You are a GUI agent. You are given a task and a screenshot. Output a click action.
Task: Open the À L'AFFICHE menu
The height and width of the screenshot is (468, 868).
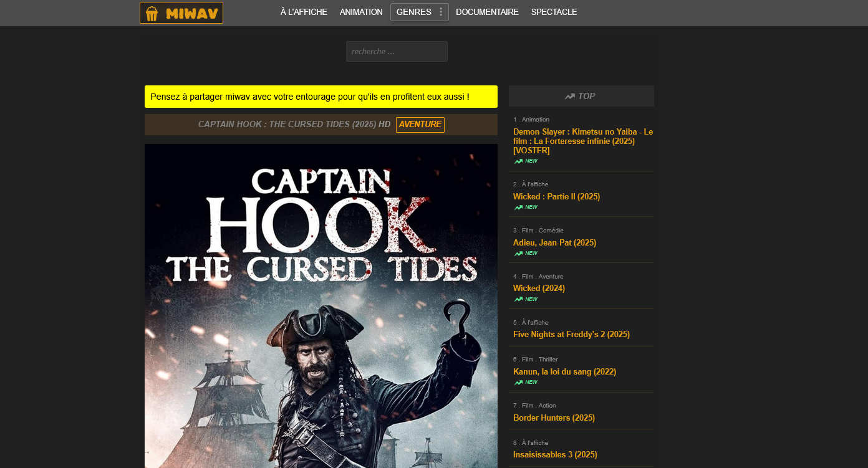pos(304,12)
